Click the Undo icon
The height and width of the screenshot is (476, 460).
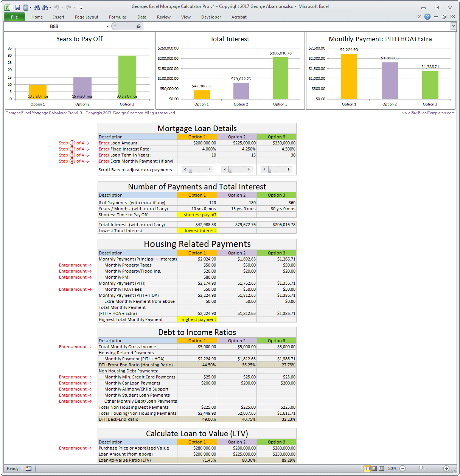pos(57,7)
